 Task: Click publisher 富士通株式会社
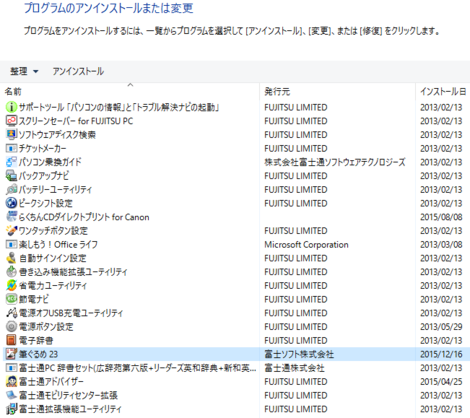tap(294, 368)
